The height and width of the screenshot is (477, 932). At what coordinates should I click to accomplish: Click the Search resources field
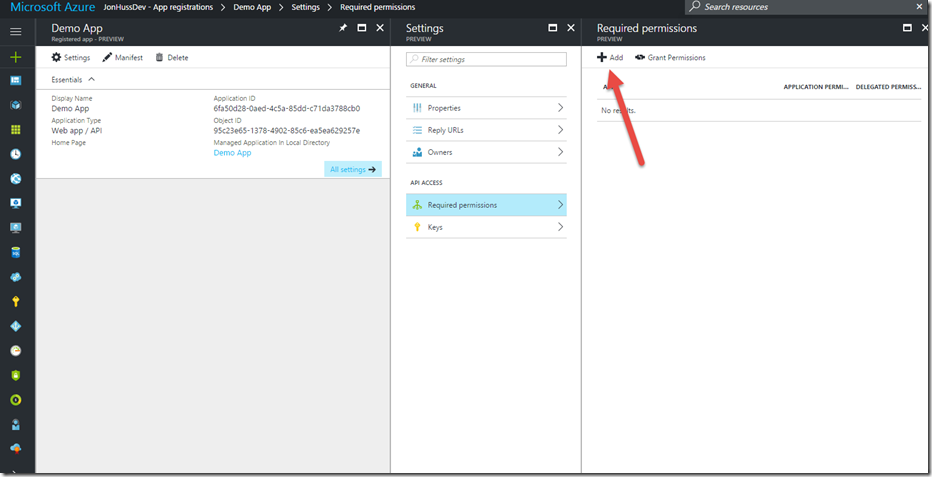(808, 7)
